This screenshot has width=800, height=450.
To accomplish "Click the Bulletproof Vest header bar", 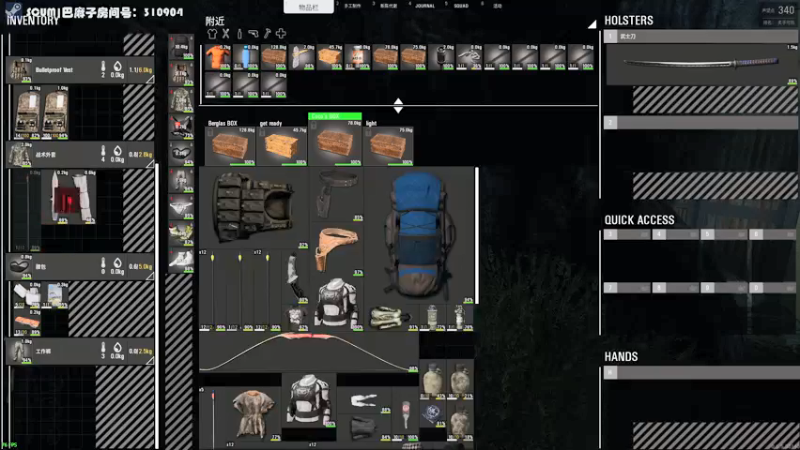I will click(x=80, y=70).
